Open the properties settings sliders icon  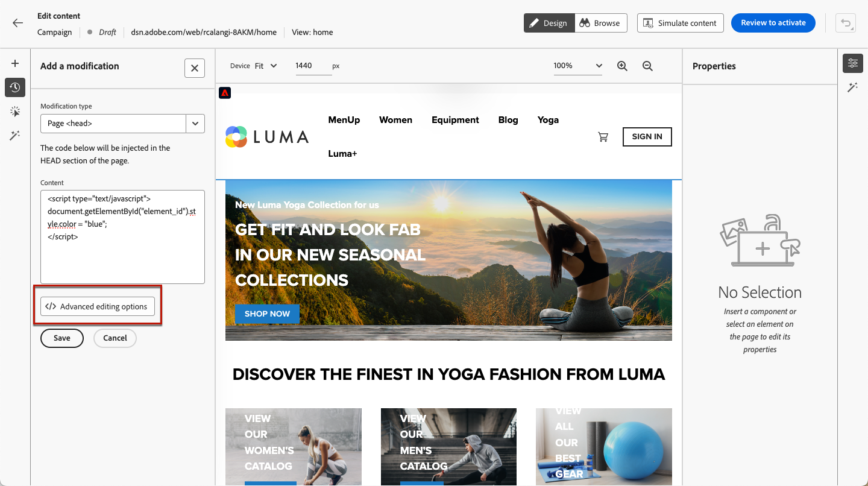(x=852, y=63)
